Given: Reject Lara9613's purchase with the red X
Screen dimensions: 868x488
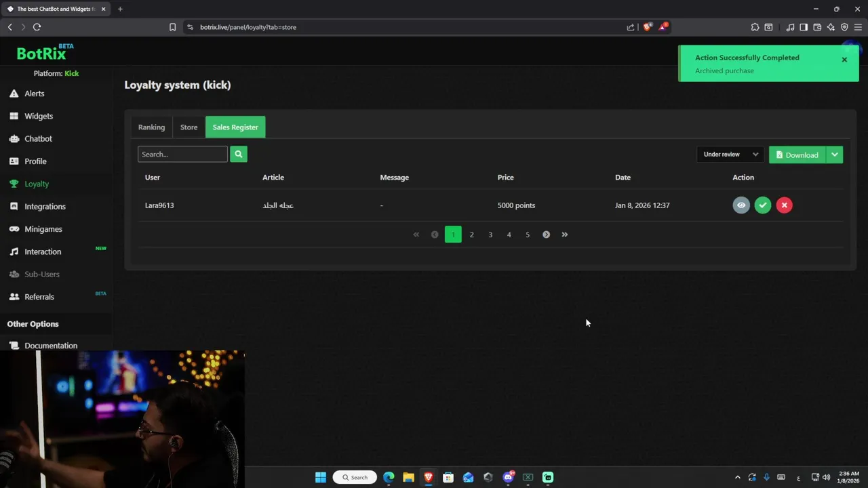Looking at the screenshot, I should click(x=785, y=205).
